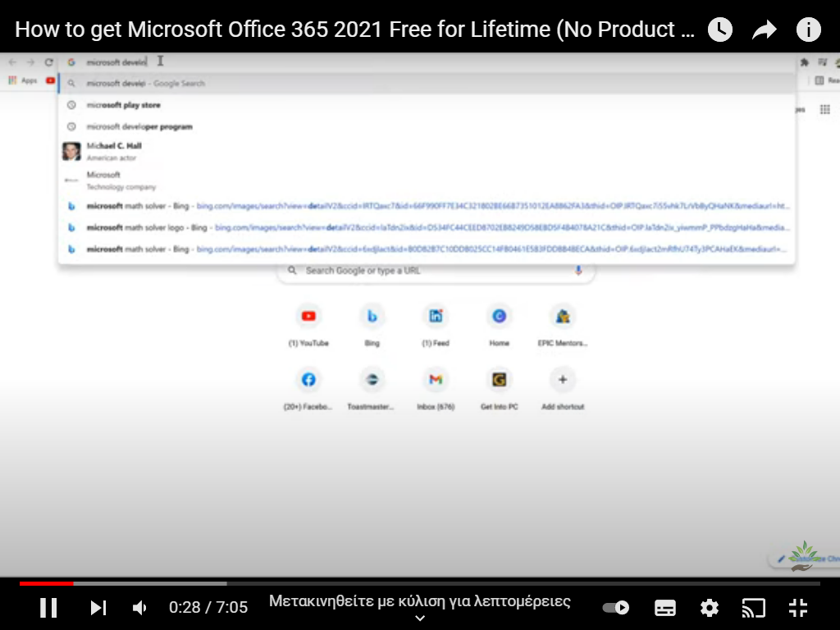The width and height of the screenshot is (840, 630).
Task: Seek along the red progress bar
Action: (420, 583)
